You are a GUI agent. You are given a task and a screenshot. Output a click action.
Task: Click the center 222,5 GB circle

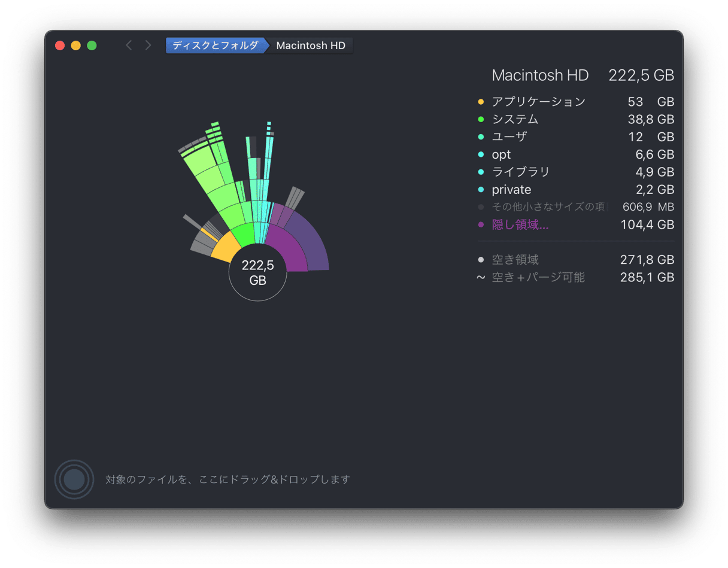pos(257,272)
